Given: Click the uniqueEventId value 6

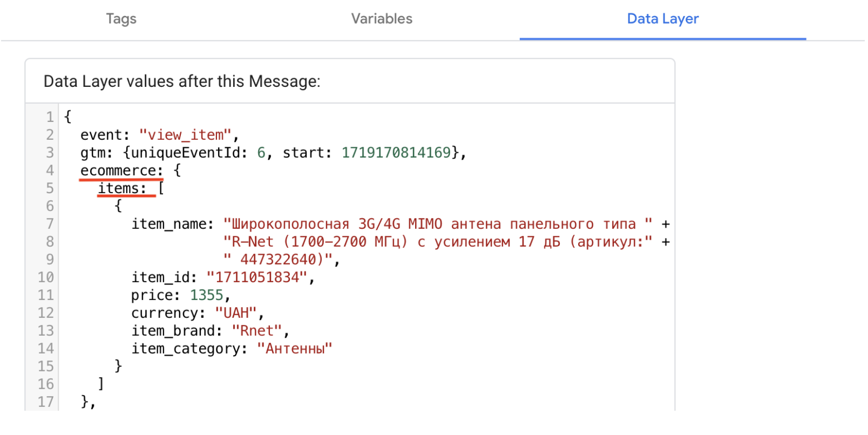Looking at the screenshot, I should (x=261, y=153).
